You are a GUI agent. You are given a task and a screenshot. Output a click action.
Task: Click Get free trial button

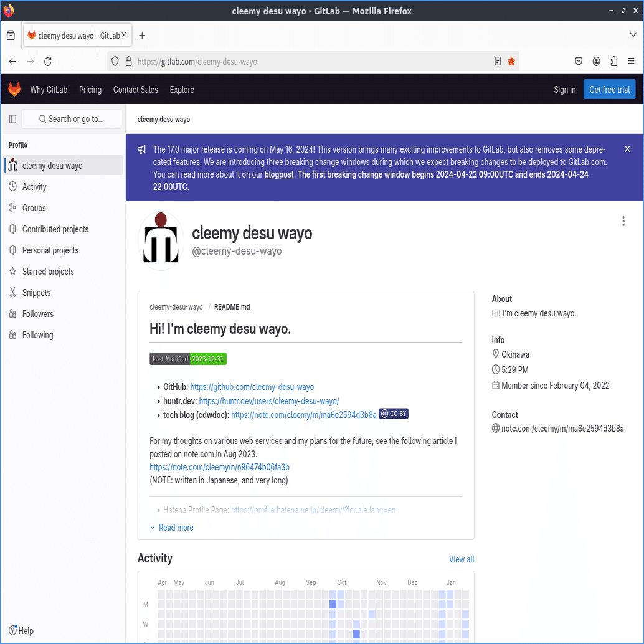pyautogui.click(x=610, y=90)
